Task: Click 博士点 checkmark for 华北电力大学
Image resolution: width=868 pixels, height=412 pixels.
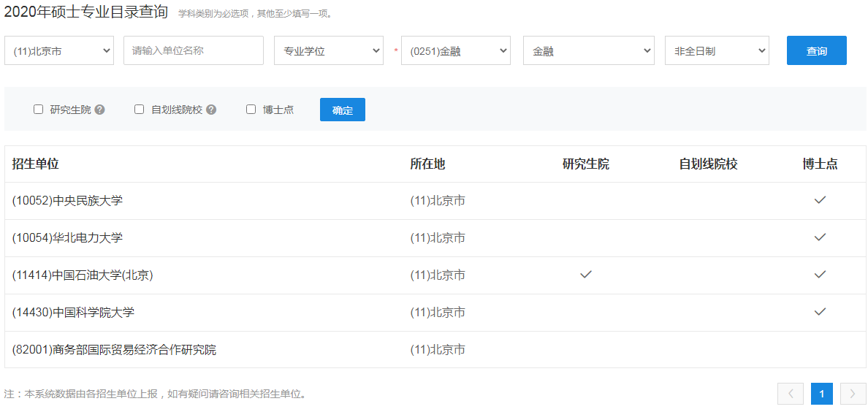Action: pyautogui.click(x=820, y=237)
